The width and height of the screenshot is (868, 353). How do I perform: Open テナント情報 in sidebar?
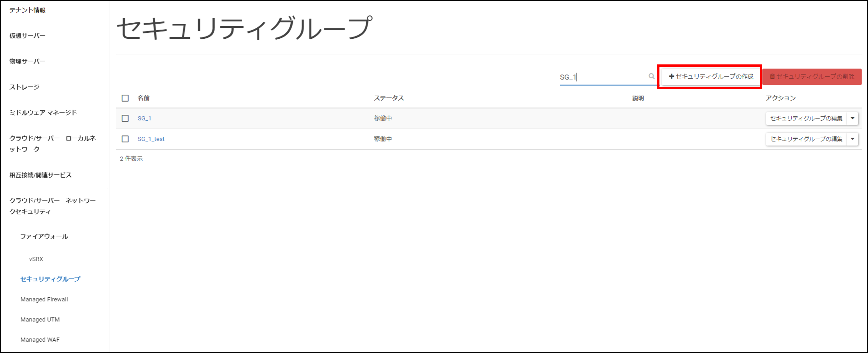27,10
